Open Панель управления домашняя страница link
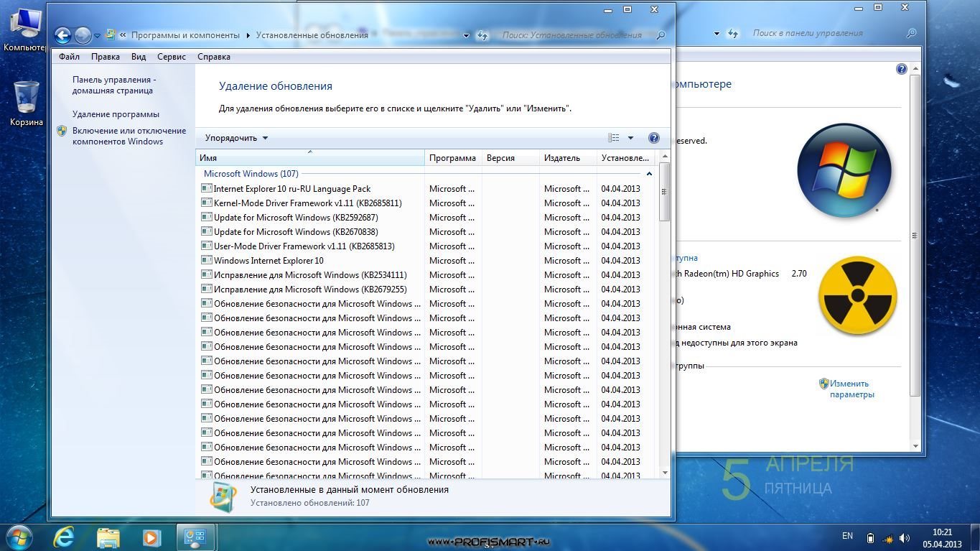 click(x=113, y=85)
